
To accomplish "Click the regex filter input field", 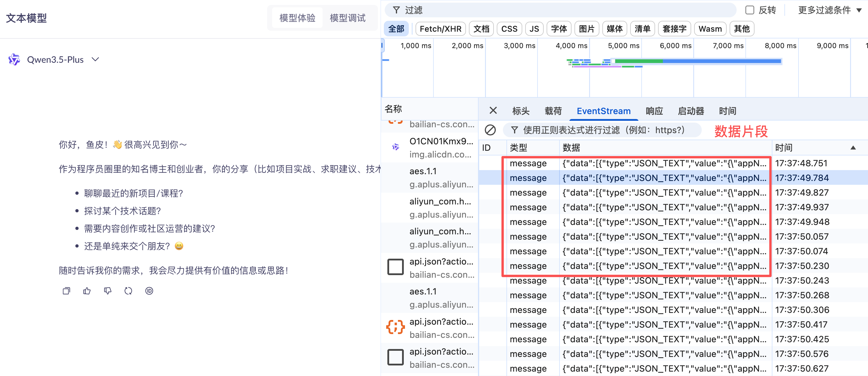I will click(603, 130).
